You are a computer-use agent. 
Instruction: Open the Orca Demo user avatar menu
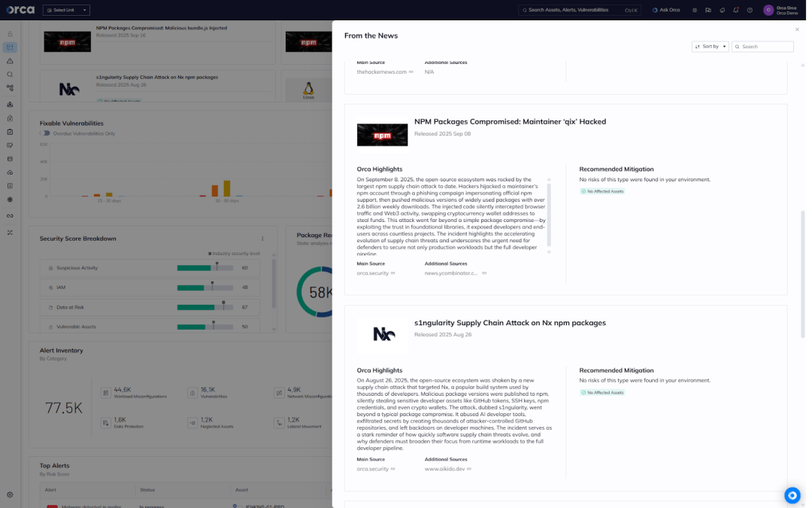pyautogui.click(x=768, y=10)
